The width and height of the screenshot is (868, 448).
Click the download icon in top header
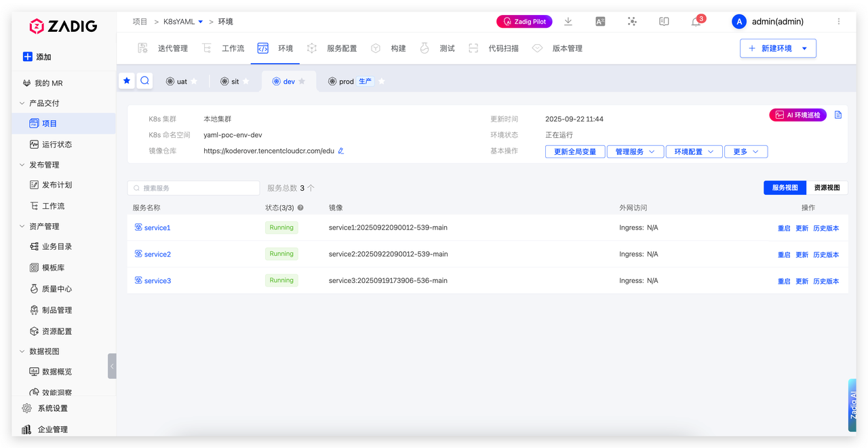pos(568,22)
